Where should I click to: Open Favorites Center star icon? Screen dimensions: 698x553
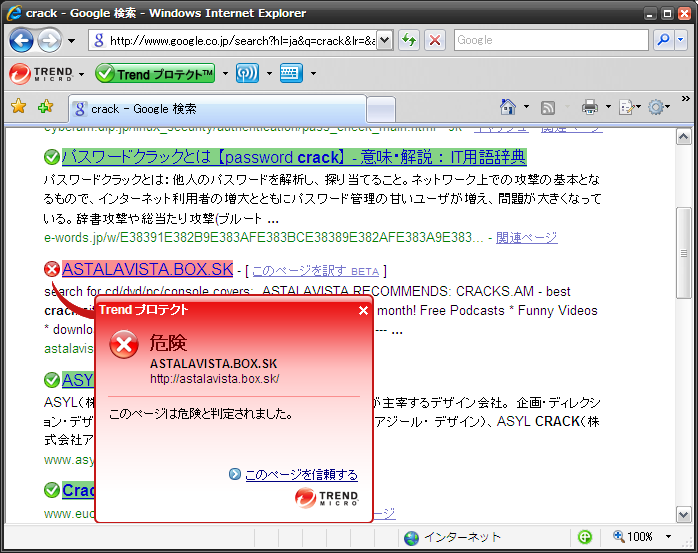[x=19, y=106]
